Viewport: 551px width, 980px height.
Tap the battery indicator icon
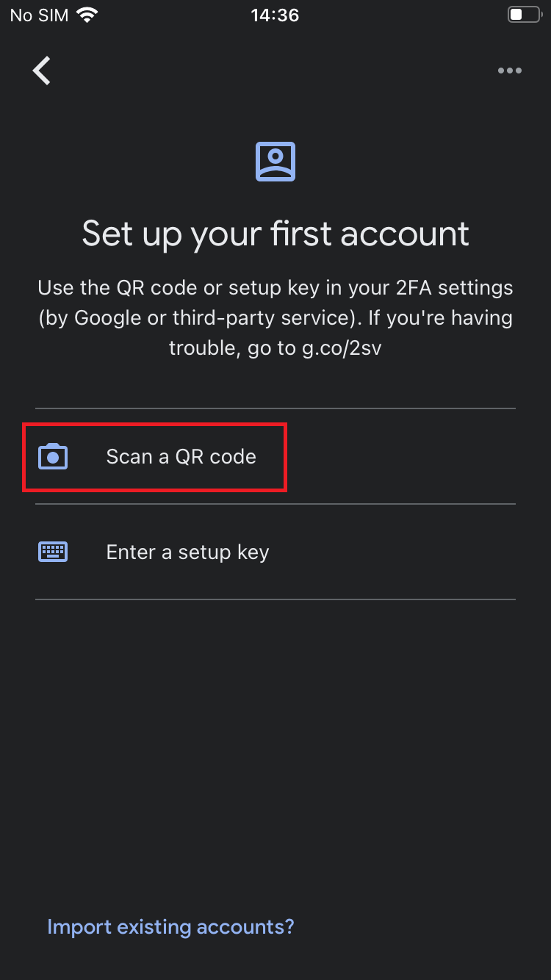pos(525,15)
